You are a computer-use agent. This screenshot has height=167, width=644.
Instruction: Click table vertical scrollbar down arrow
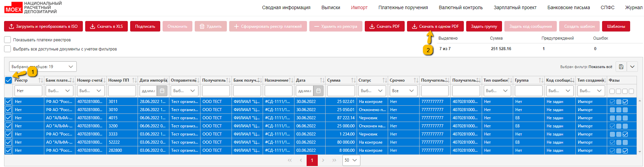[x=640, y=152]
